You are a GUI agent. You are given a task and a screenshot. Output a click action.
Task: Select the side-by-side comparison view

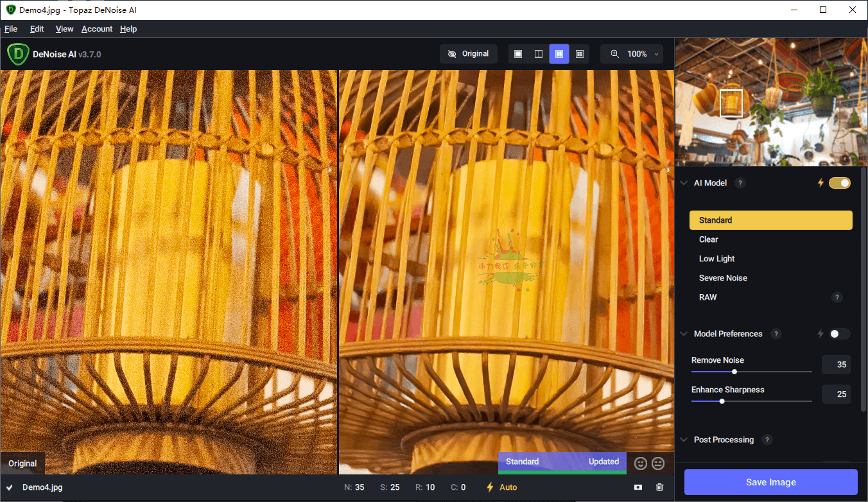tap(559, 54)
